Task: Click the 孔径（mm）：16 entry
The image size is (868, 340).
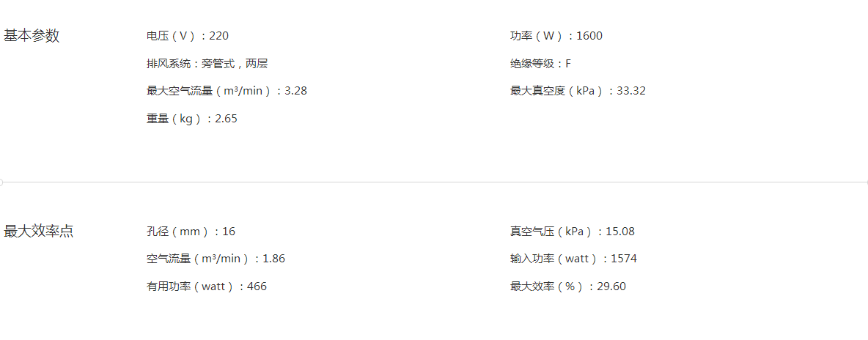Action: [191, 232]
